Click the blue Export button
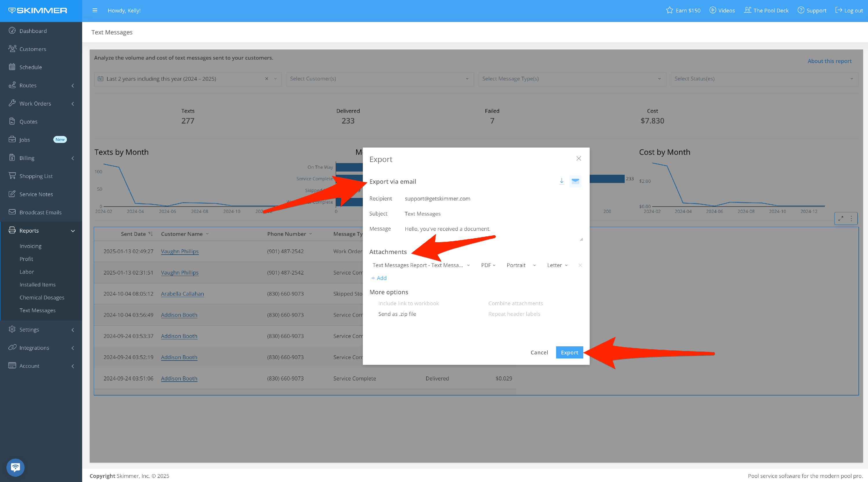Screen dimensions: 868x482 tap(569, 352)
